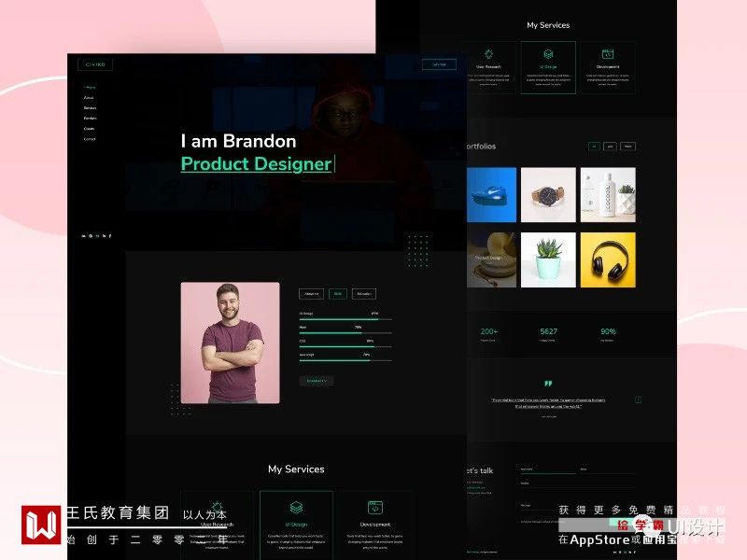Click the UI Design layers icon in the front page
The width and height of the screenshot is (747, 560).
296,508
